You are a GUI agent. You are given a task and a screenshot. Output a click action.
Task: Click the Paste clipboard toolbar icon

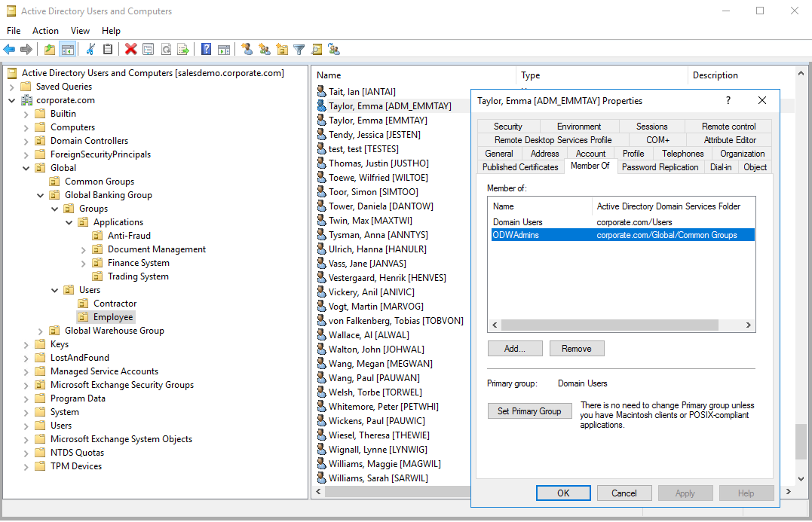click(108, 50)
